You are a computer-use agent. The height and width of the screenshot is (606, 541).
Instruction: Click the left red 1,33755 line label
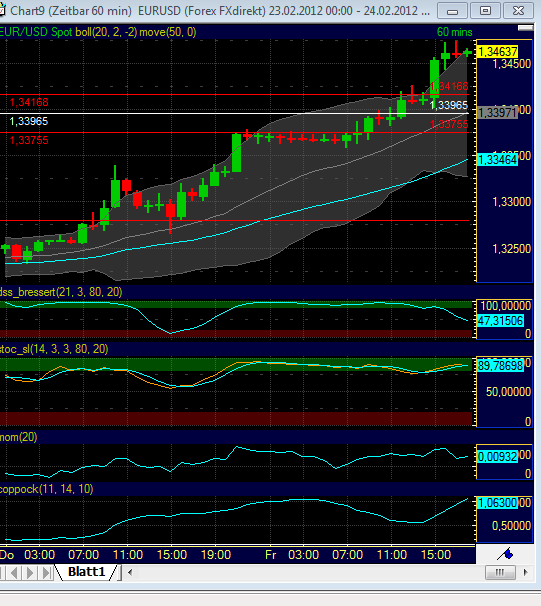point(29,140)
